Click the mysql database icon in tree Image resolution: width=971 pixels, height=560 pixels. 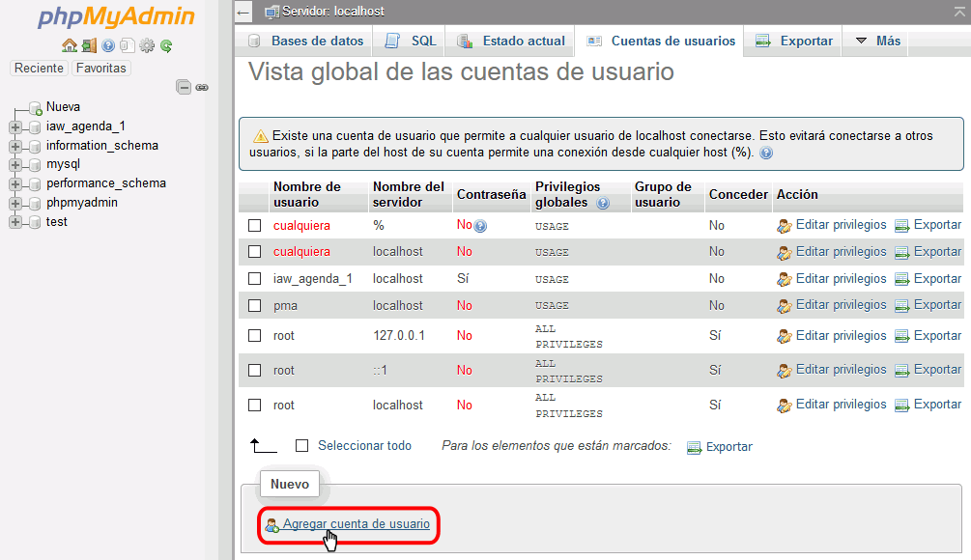click(36, 165)
